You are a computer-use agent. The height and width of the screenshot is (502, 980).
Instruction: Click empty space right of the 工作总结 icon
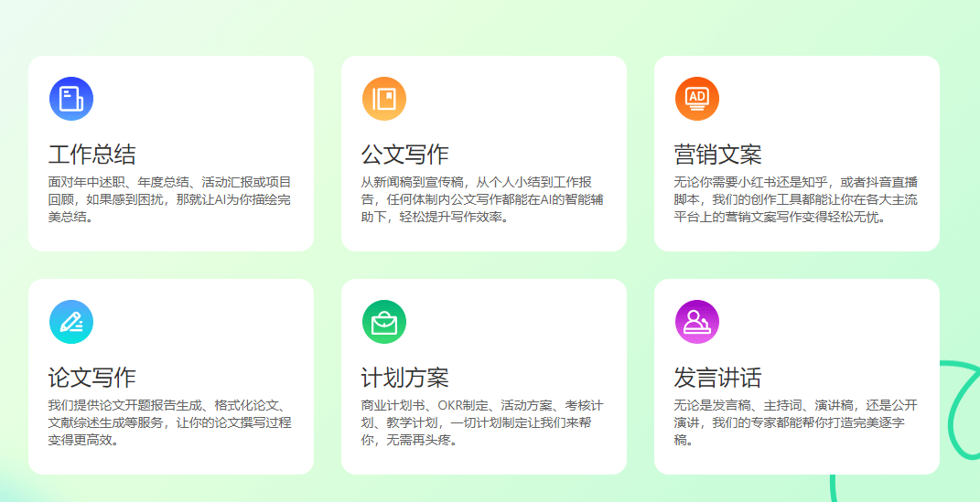(201, 99)
